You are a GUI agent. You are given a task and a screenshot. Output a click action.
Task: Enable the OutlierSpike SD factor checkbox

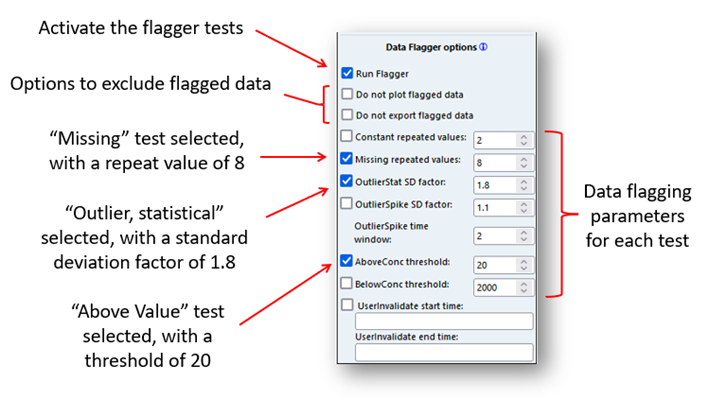tap(346, 203)
